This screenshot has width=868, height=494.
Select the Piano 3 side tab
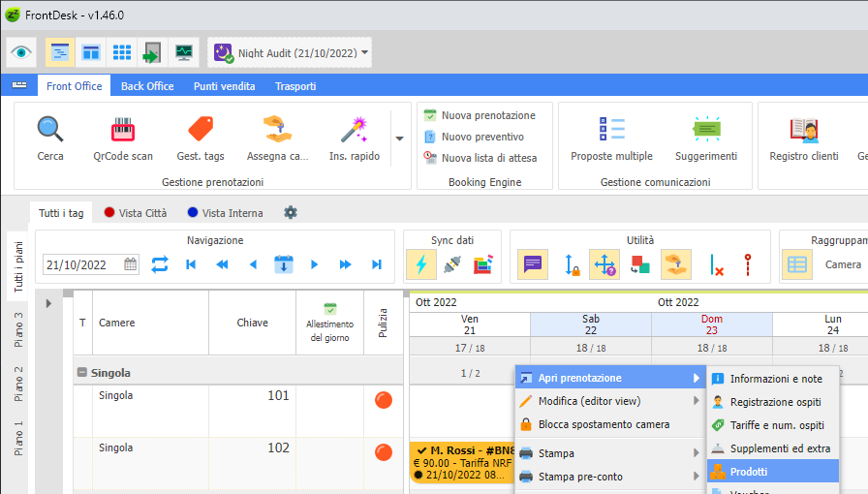pyautogui.click(x=18, y=329)
